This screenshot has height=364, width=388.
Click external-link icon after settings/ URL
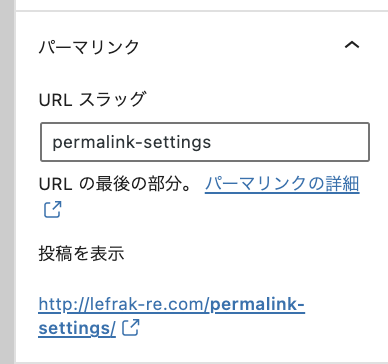[131, 327]
